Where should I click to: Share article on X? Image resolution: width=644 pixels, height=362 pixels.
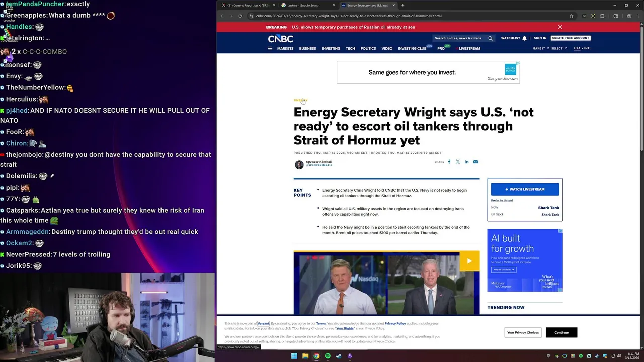pyautogui.click(x=458, y=162)
